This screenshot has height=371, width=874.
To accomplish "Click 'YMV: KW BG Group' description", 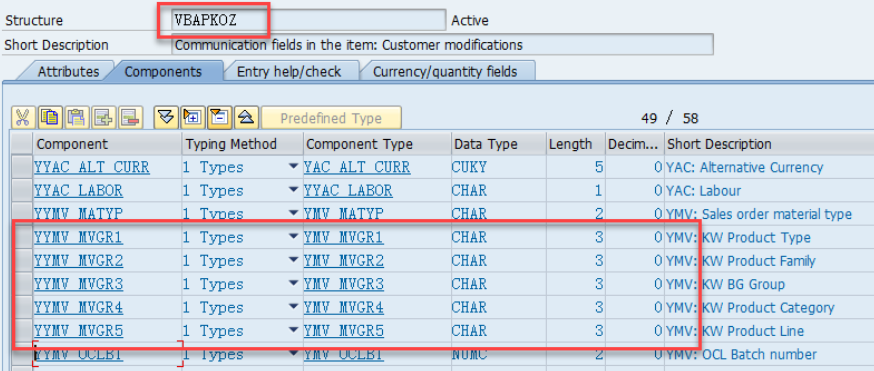I will click(x=725, y=284).
